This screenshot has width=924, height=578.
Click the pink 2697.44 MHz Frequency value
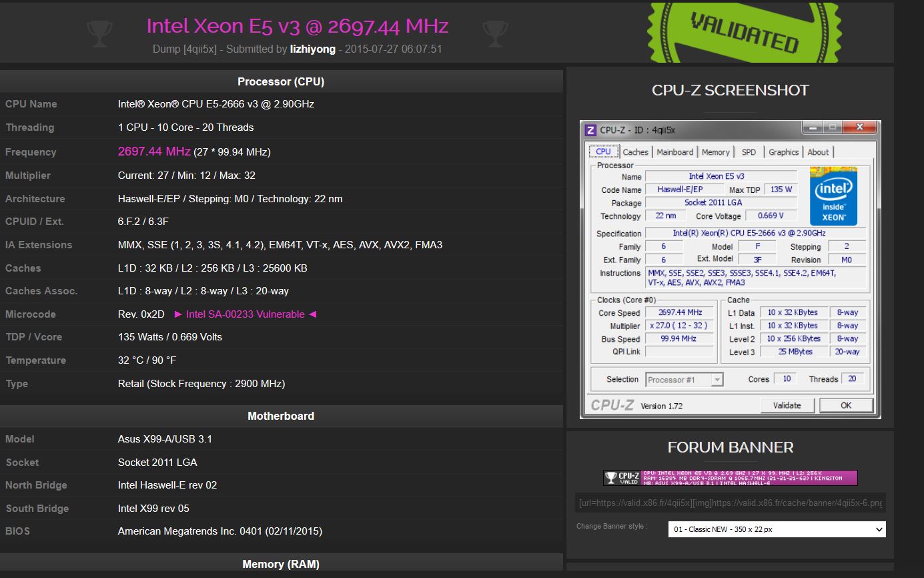(154, 152)
